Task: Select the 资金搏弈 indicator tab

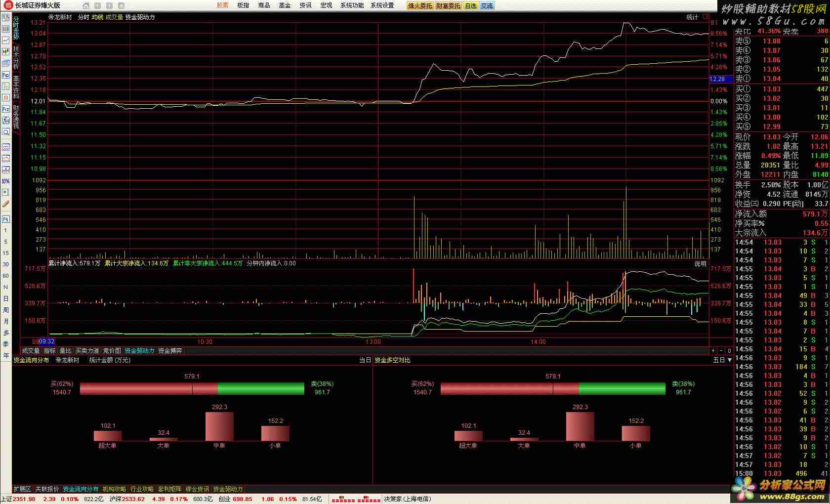Action: (170, 351)
